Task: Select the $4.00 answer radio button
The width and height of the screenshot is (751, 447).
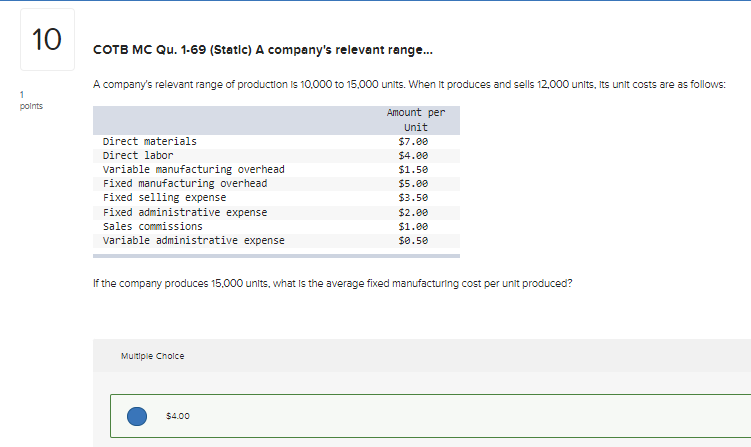Action: [x=137, y=416]
